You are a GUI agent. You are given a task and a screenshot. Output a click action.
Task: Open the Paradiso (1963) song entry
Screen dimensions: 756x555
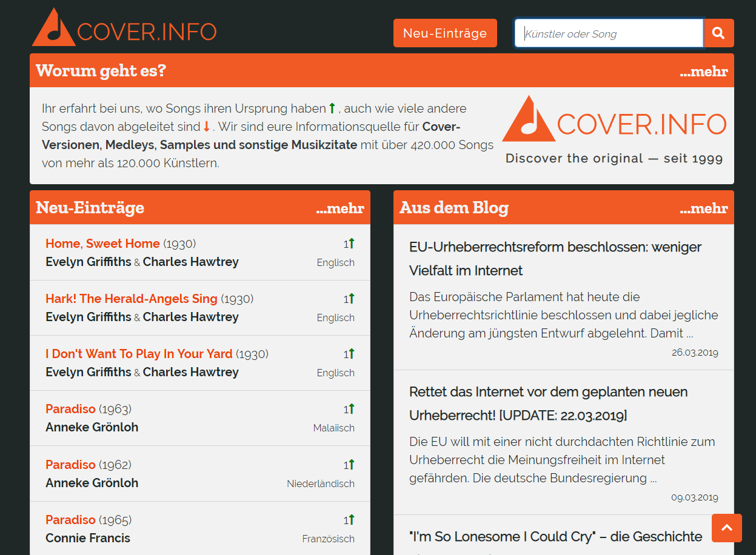coord(70,409)
